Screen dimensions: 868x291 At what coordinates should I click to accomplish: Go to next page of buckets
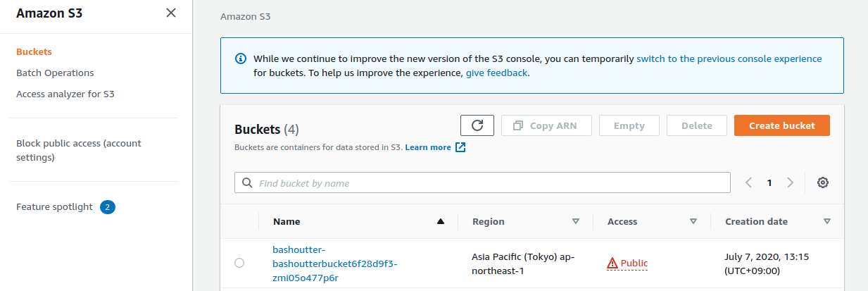[x=790, y=182]
